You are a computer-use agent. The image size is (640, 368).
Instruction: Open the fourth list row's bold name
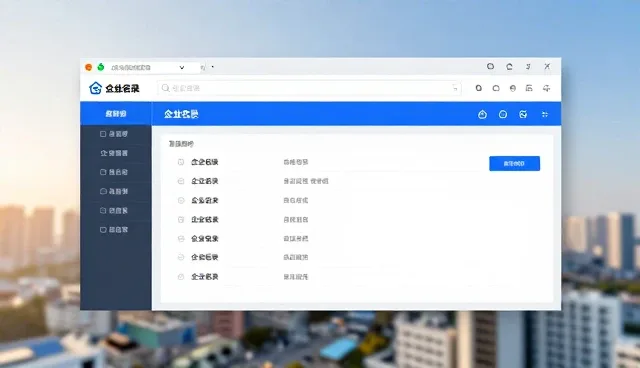[x=204, y=219]
